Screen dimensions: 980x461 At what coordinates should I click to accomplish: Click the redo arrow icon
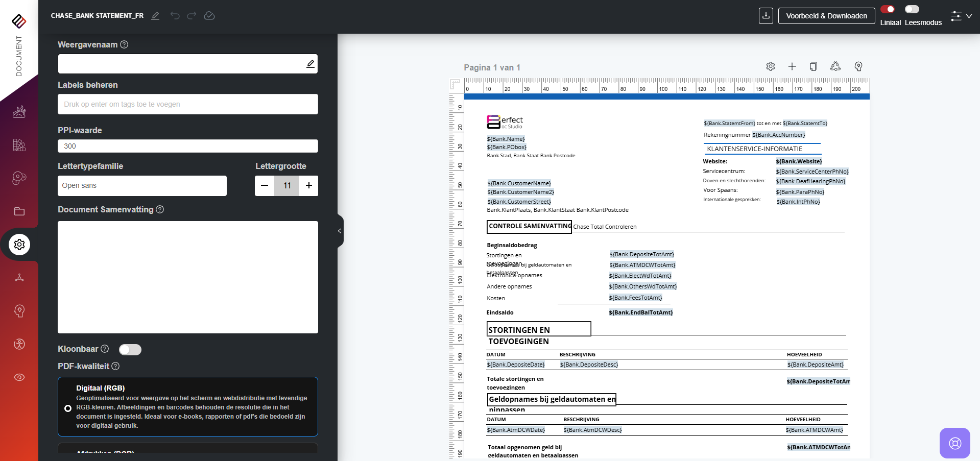[192, 16]
